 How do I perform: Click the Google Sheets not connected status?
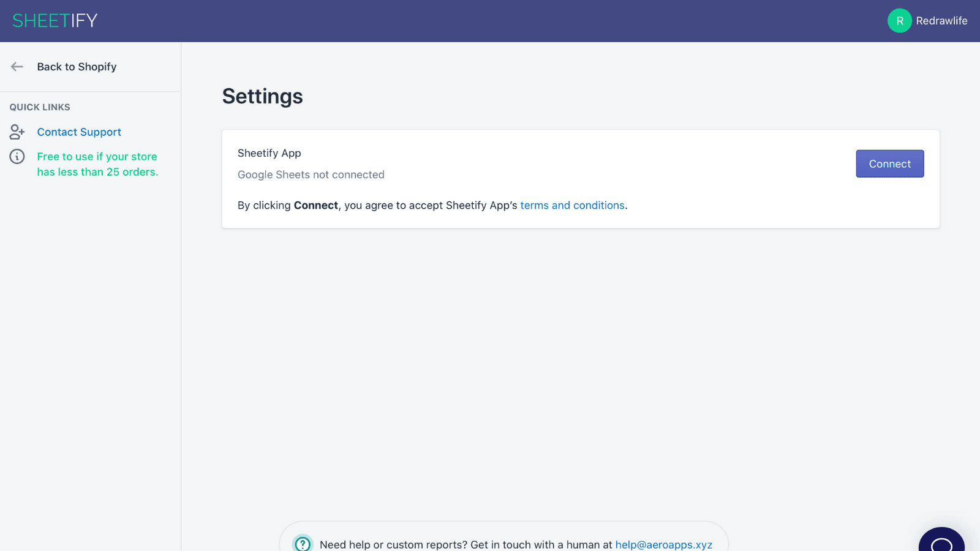coord(311,174)
